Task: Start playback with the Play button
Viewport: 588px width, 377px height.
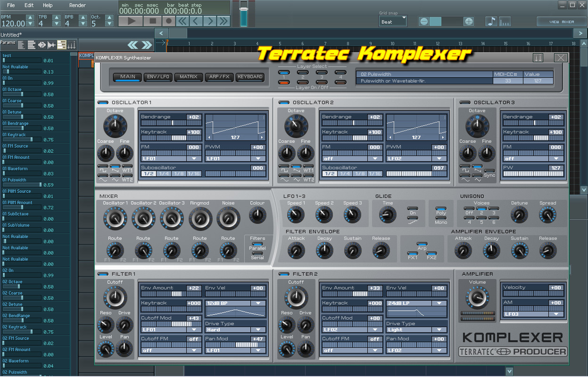Action: 132,21
